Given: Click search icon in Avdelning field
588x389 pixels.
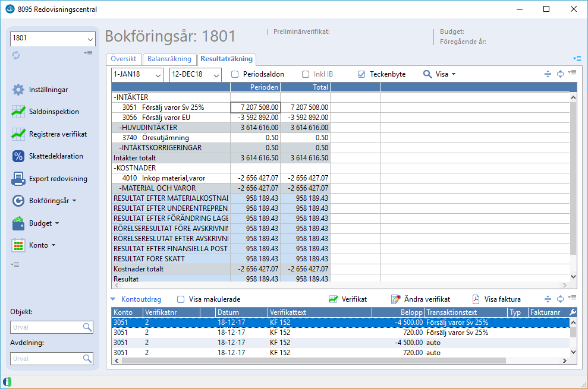Looking at the screenshot, I should 87,359.
